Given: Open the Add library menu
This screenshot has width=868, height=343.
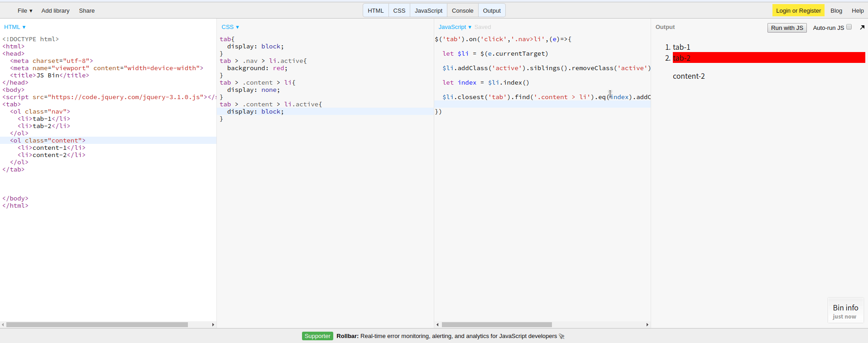Looking at the screenshot, I should point(55,10).
